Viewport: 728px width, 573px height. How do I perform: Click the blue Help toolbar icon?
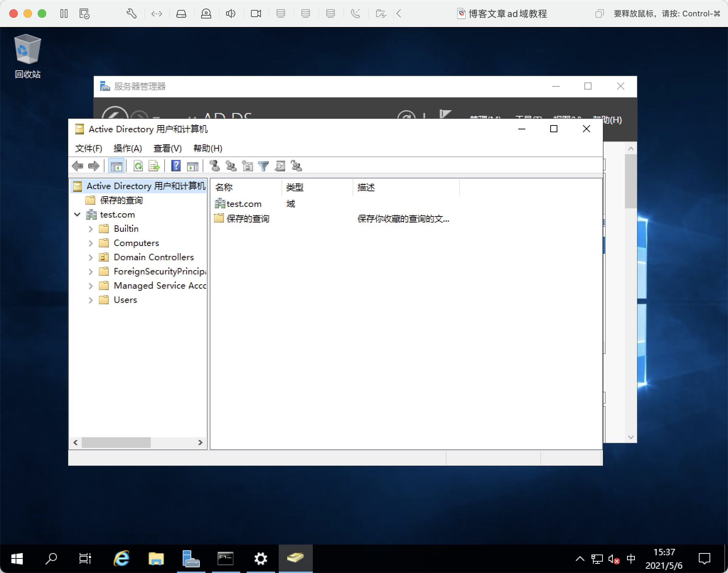click(x=176, y=166)
